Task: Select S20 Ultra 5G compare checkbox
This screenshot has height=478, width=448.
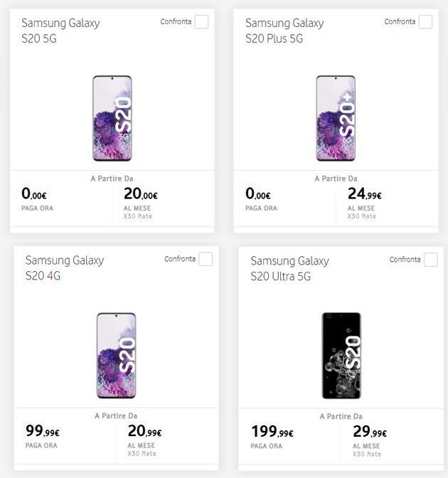Action: pos(430,260)
